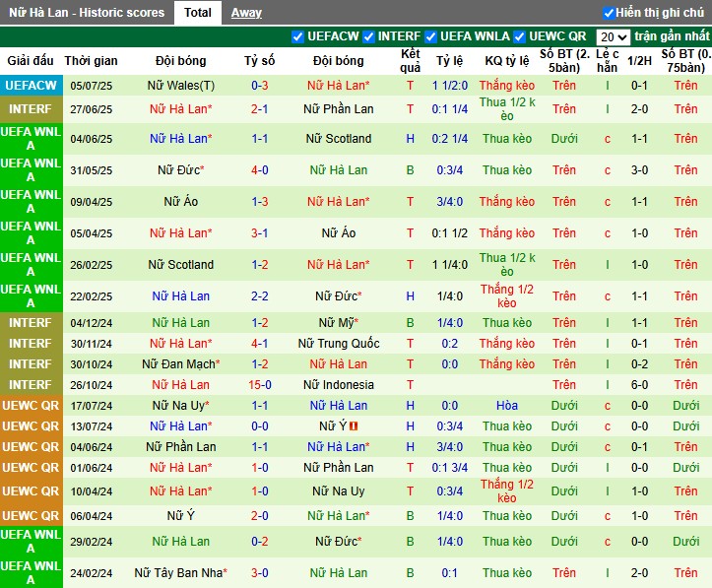Viewport: 712px width, 588px height.
Task: Click the 3-1 score on 05/04/25 row
Action: pyautogui.click(x=260, y=232)
